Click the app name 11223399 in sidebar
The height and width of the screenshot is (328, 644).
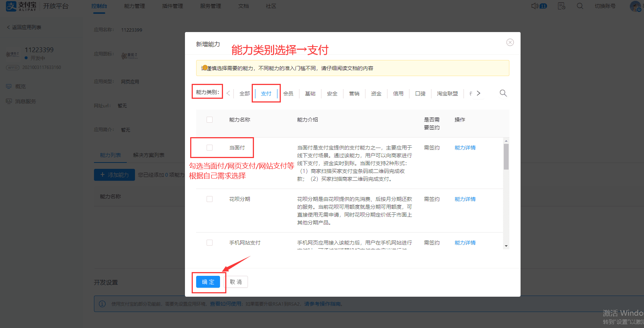click(x=39, y=50)
